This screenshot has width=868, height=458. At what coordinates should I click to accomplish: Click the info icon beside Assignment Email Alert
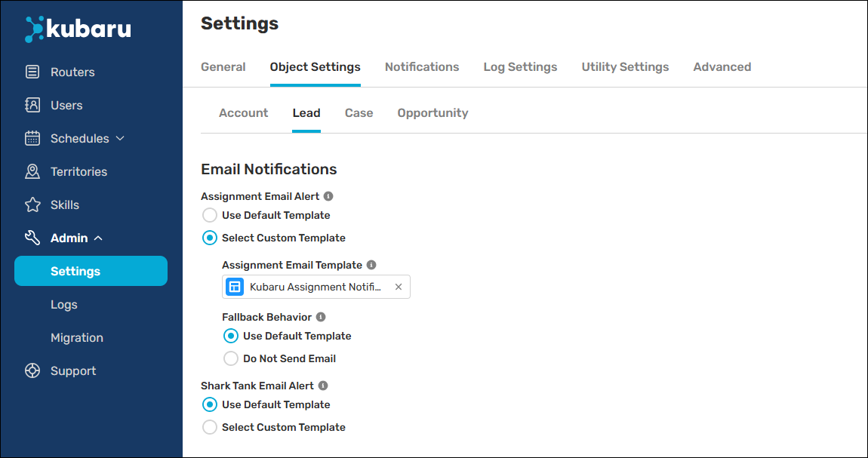point(328,196)
